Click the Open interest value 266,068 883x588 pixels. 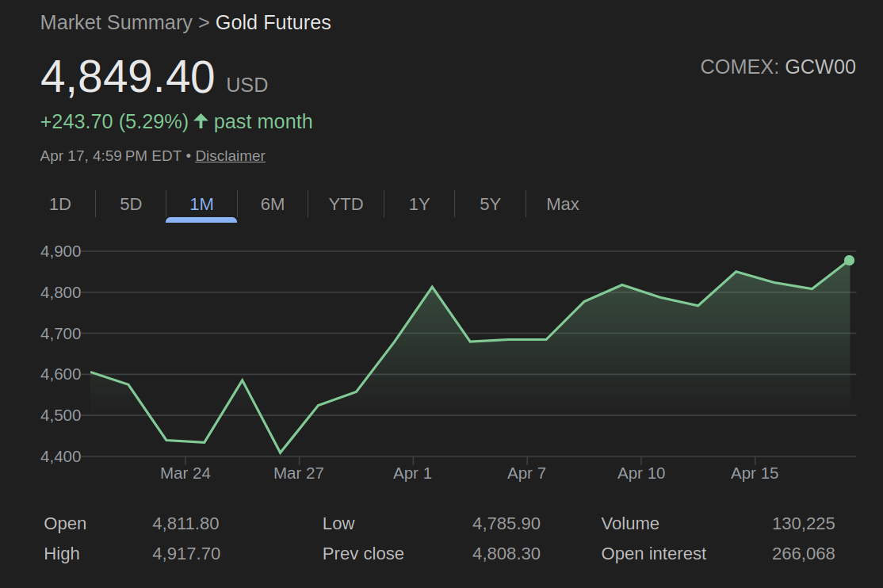pos(804,554)
